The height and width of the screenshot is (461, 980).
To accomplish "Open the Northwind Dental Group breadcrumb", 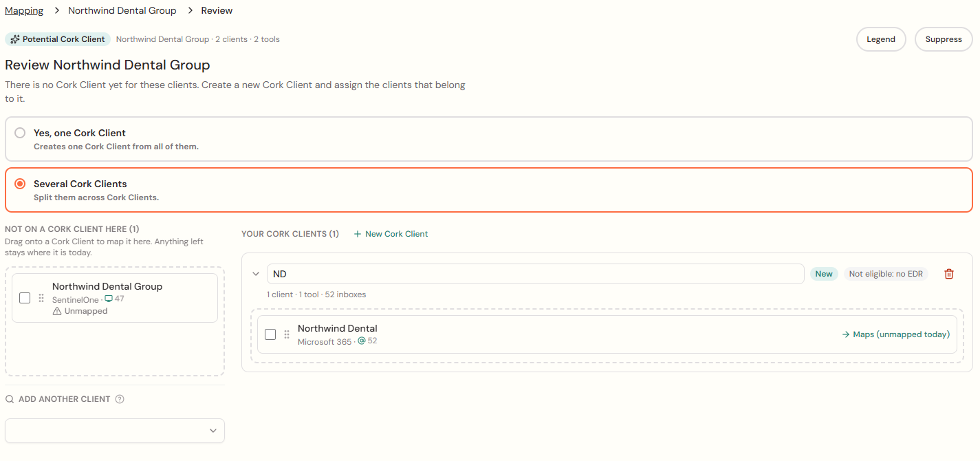I will [x=122, y=10].
